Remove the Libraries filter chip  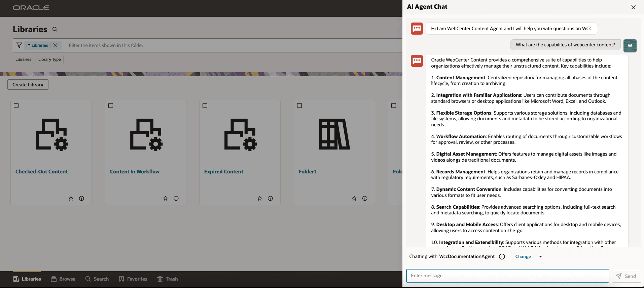pos(56,45)
